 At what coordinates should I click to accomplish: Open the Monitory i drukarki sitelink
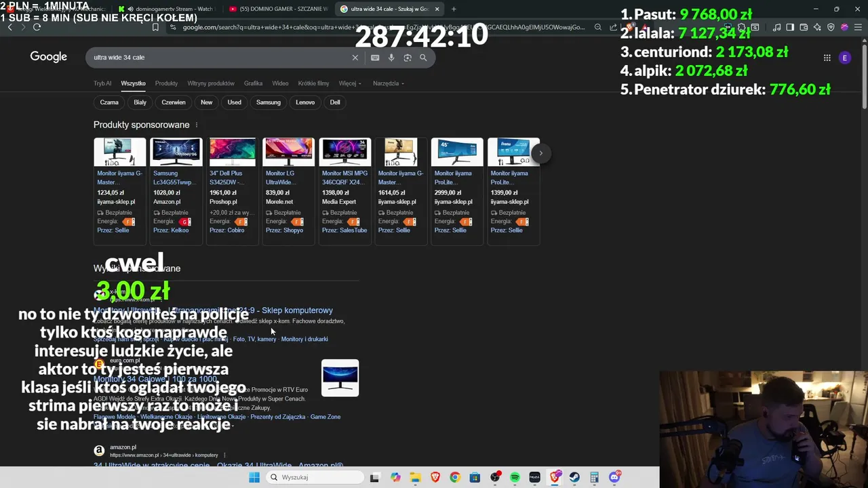(304, 339)
